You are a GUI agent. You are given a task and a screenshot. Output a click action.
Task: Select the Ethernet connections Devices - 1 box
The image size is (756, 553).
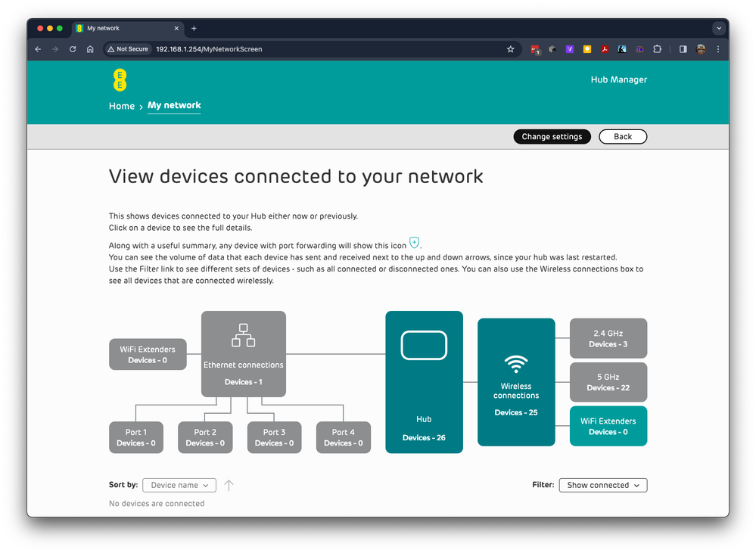(x=244, y=354)
